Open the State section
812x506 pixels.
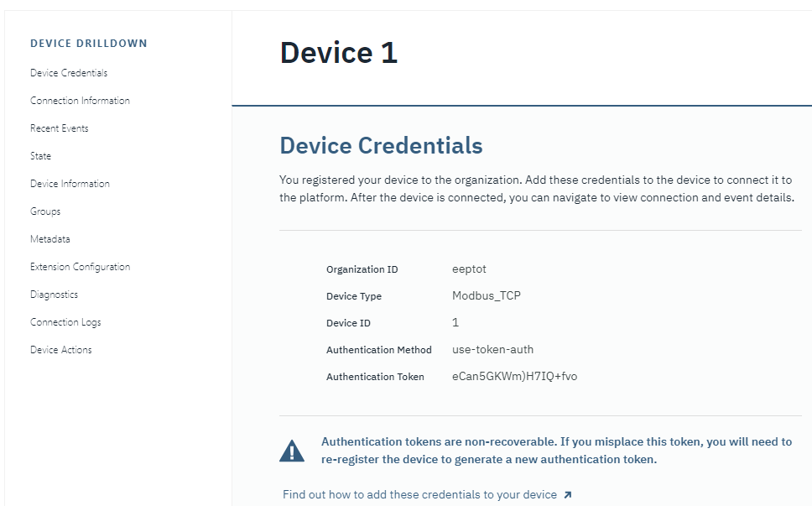[x=40, y=155]
